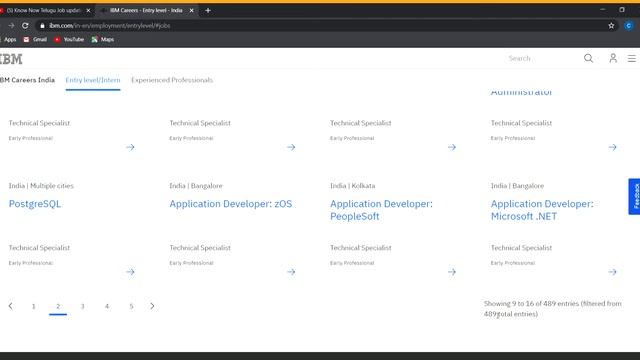Image resolution: width=640 pixels, height=360 pixels.
Task: Select the Entry level/Intern tab
Action: (x=93, y=80)
